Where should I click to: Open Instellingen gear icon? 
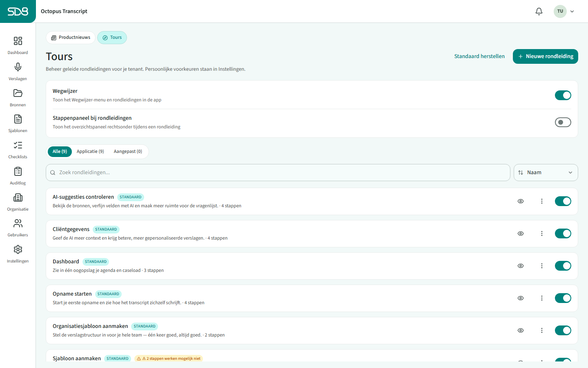coord(18,249)
